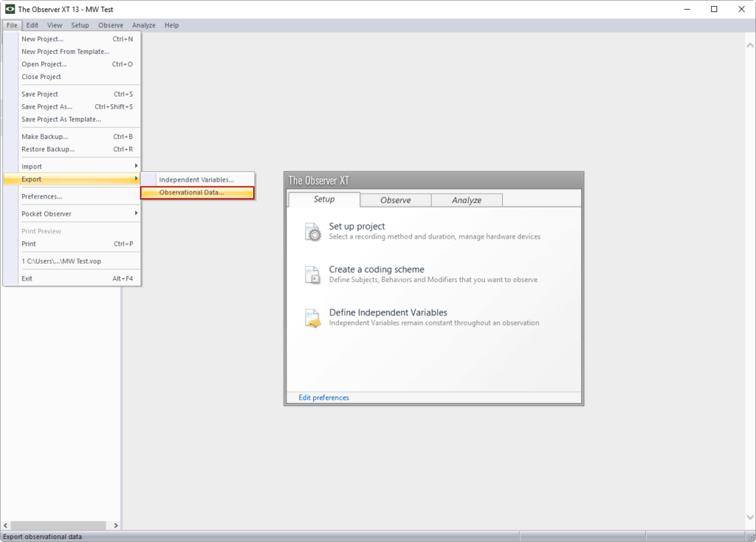This screenshot has width=756, height=542.
Task: Switch to the Observe tab
Action: (396, 199)
